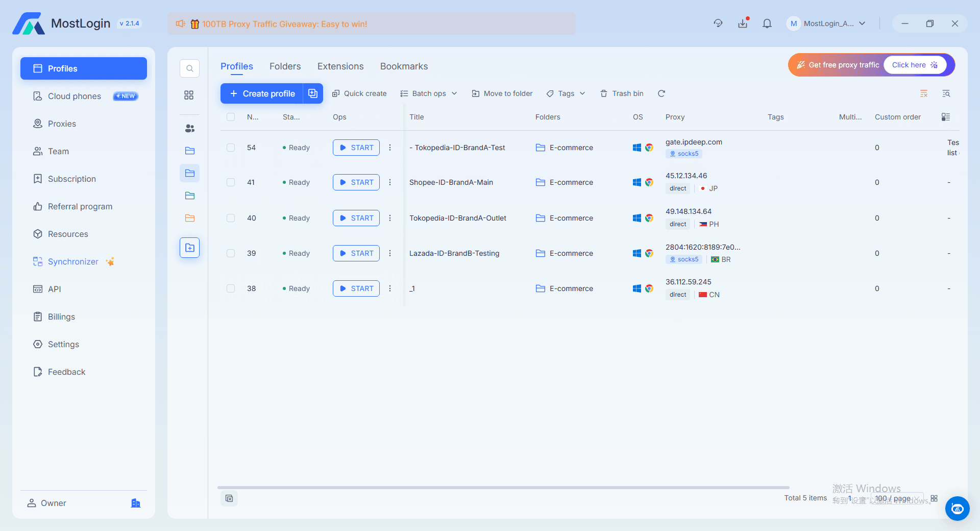Open the downloads icon with red dot

(x=743, y=23)
